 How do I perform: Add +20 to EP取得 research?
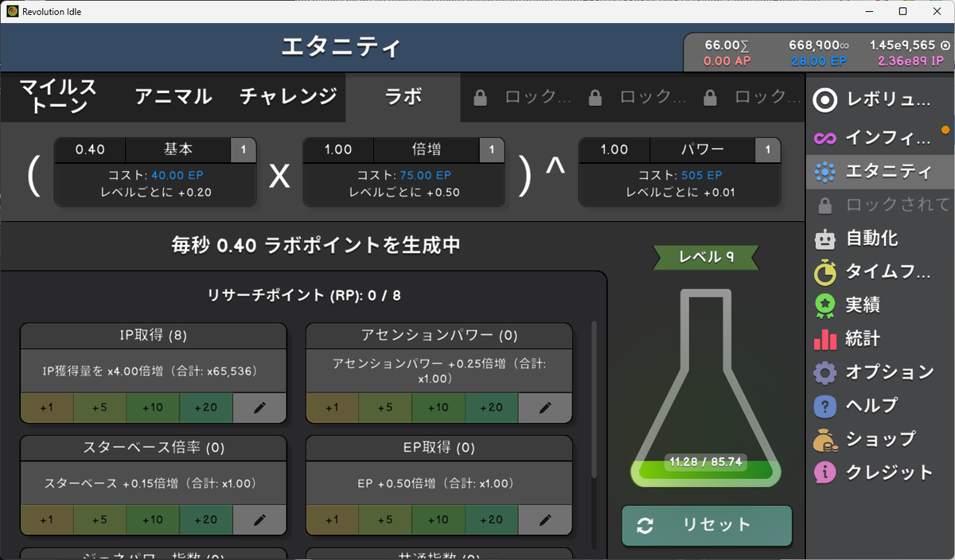coord(492,519)
